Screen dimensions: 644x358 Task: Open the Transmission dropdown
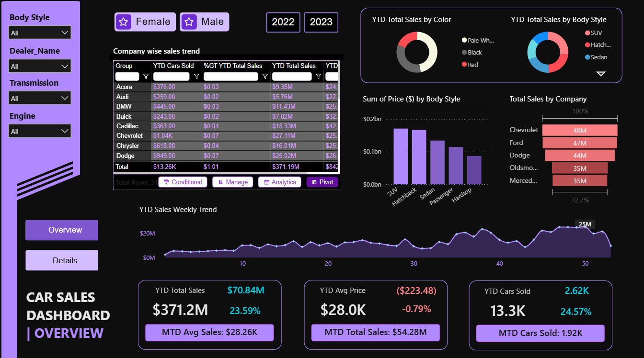coord(40,98)
